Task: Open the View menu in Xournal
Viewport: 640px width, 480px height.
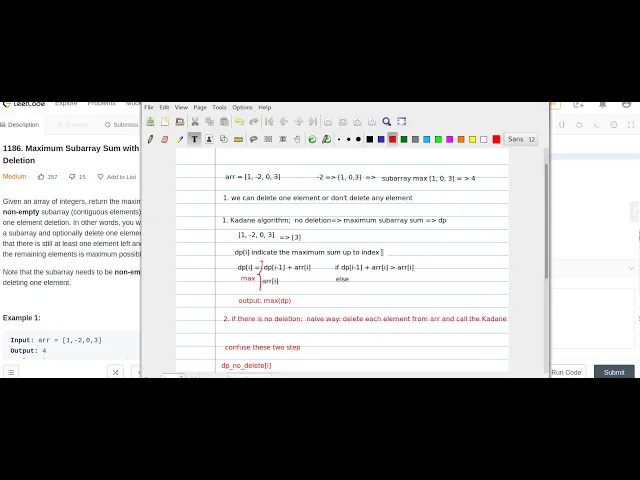Action: (181, 107)
